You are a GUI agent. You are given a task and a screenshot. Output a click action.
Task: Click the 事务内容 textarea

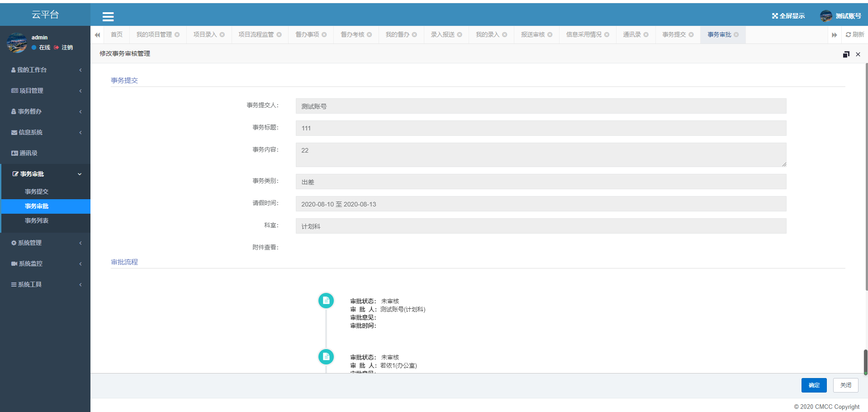point(541,155)
